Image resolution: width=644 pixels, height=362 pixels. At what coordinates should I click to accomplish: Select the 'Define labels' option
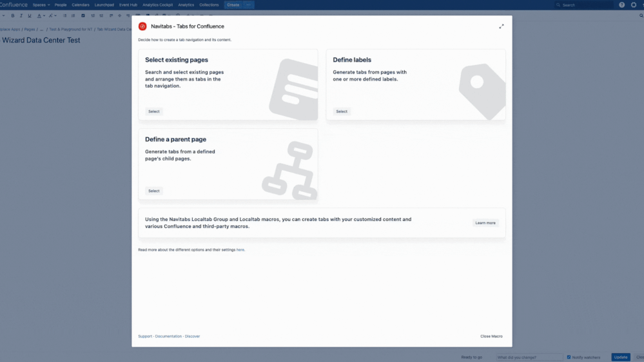pyautogui.click(x=342, y=111)
